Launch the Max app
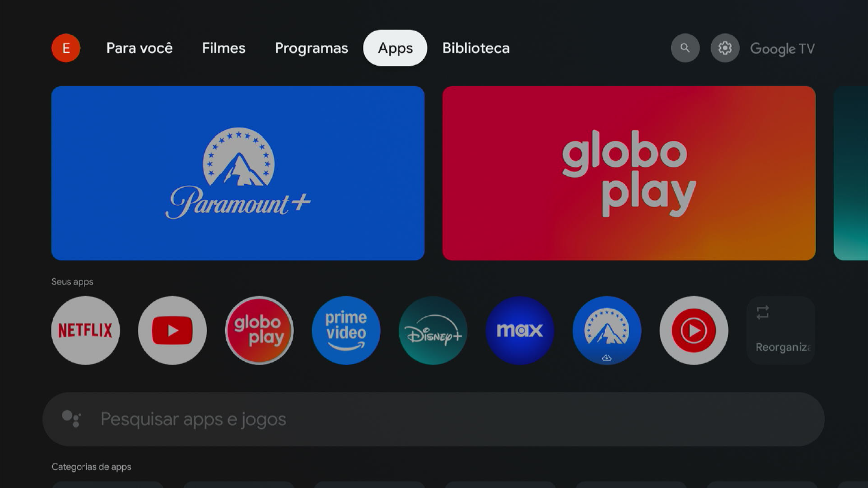The image size is (868, 488). click(520, 330)
